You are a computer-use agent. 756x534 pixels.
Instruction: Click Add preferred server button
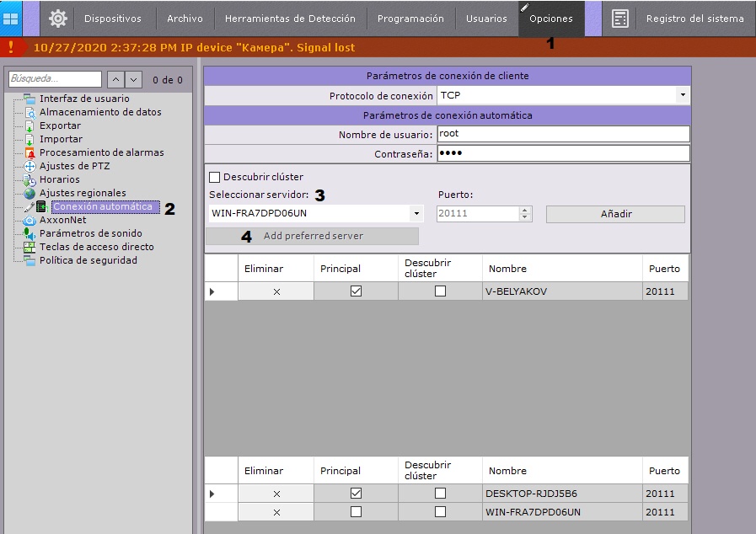click(313, 236)
